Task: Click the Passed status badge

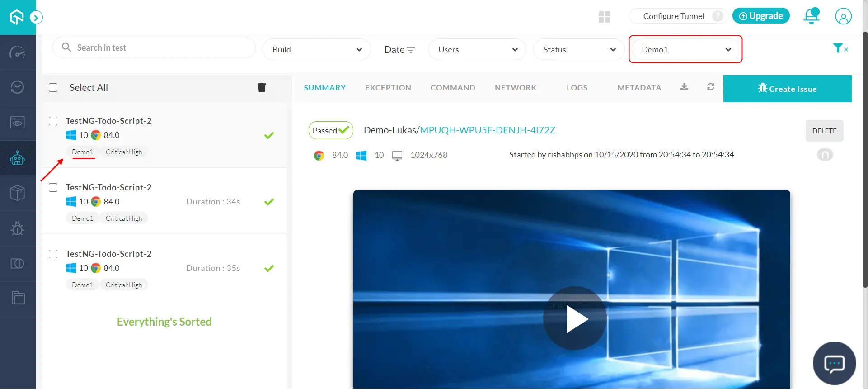Action: 331,130
